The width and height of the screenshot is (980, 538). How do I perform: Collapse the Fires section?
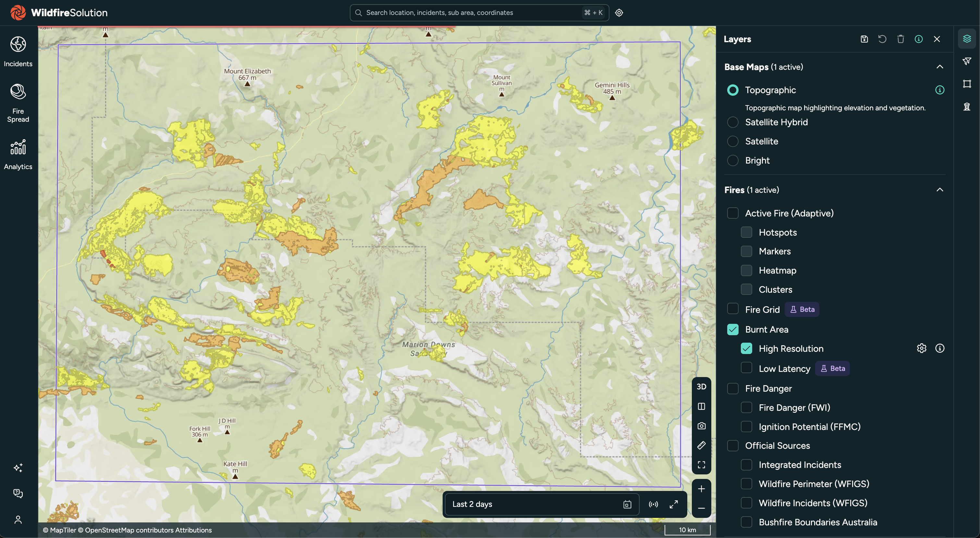939,190
